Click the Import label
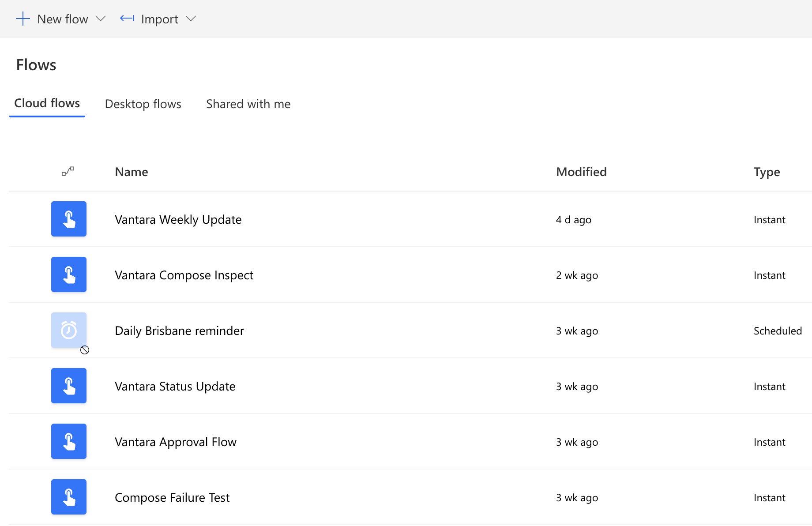 click(x=160, y=19)
